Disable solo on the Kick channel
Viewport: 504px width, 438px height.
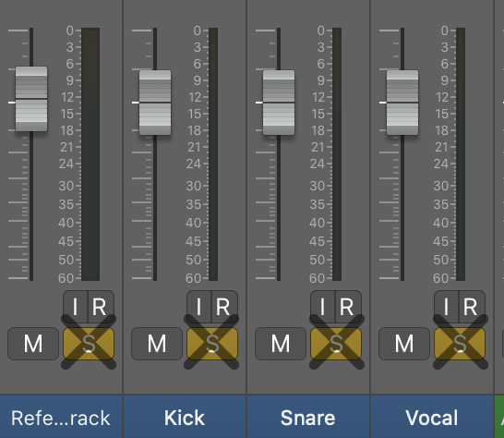212,344
